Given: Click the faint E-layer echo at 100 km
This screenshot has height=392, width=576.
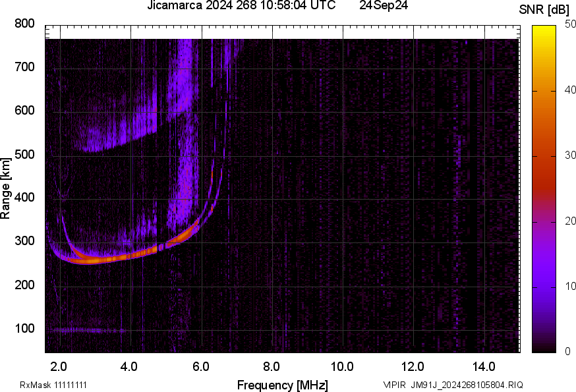Looking at the screenshot, I should coord(90,330).
